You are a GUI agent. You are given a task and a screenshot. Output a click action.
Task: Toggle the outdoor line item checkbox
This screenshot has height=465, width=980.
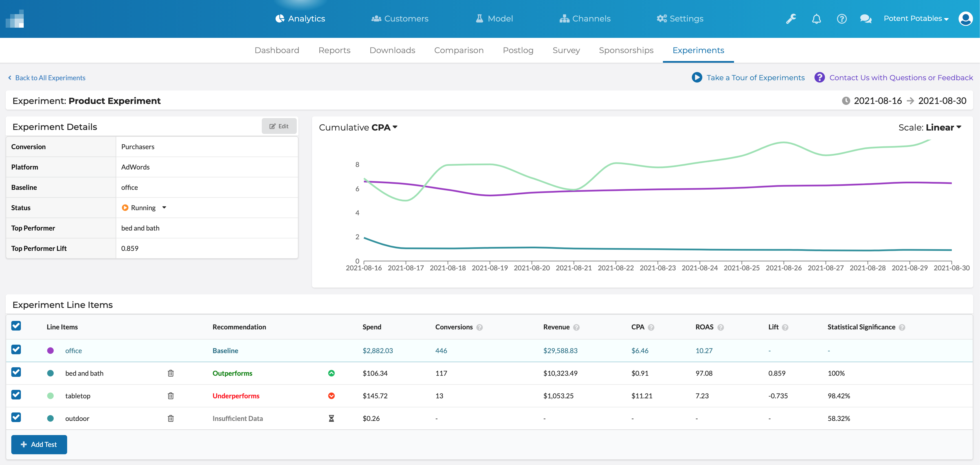(16, 417)
